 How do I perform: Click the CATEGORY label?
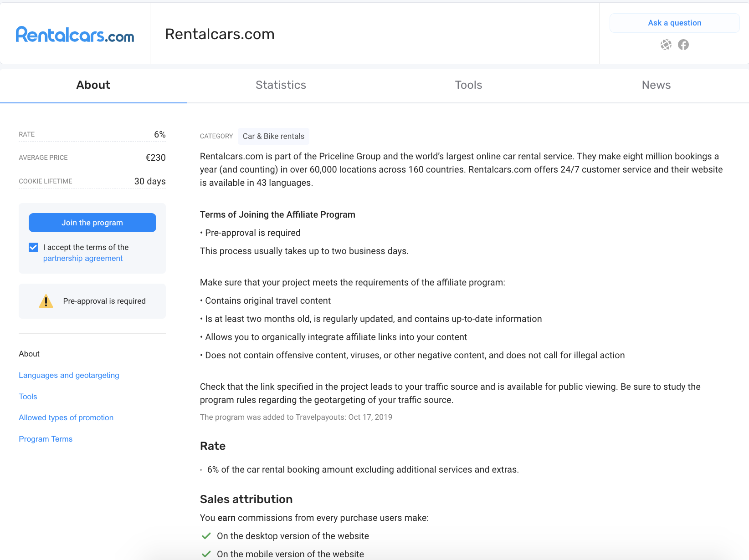[x=216, y=136]
